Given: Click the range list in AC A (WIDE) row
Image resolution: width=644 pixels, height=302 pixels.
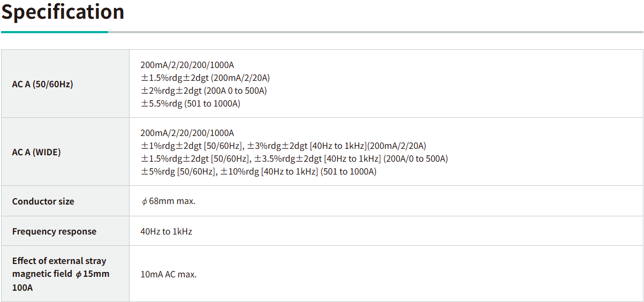Looking at the screenshot, I should pyautogui.click(x=187, y=133).
